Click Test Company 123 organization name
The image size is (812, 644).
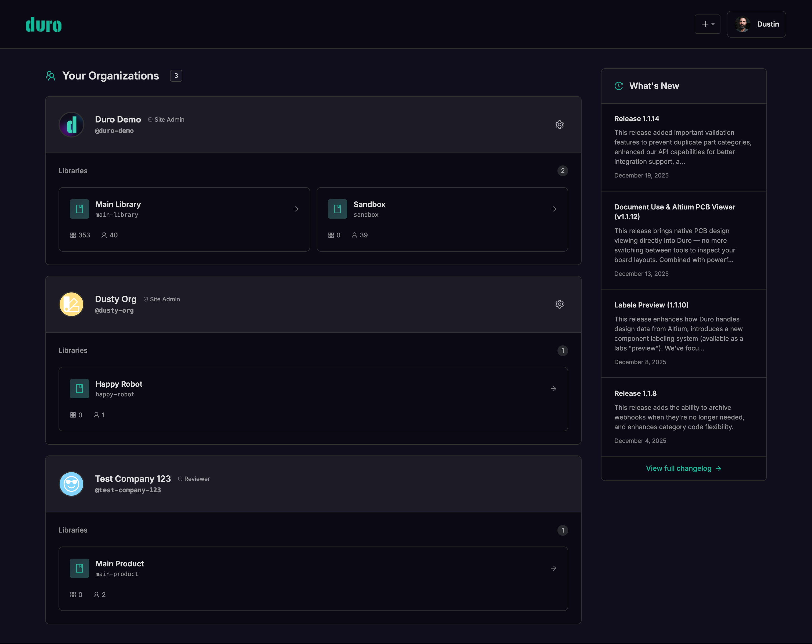pos(133,479)
